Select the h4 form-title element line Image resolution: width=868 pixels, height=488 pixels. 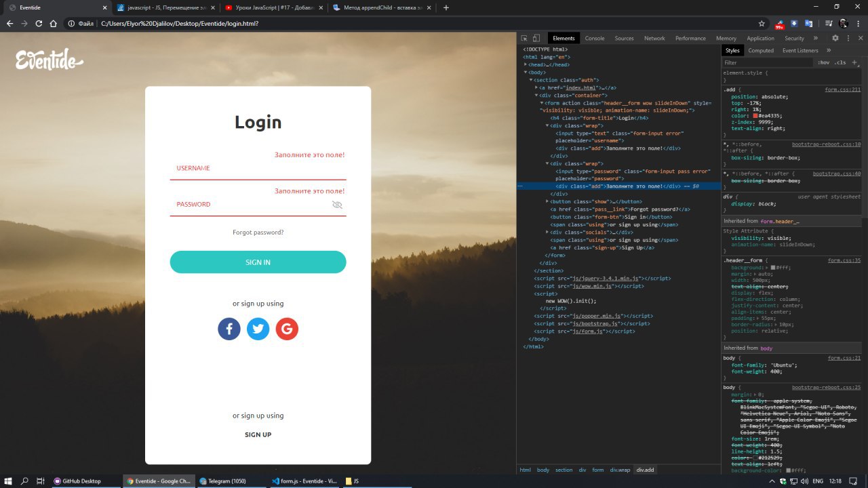tap(599, 118)
